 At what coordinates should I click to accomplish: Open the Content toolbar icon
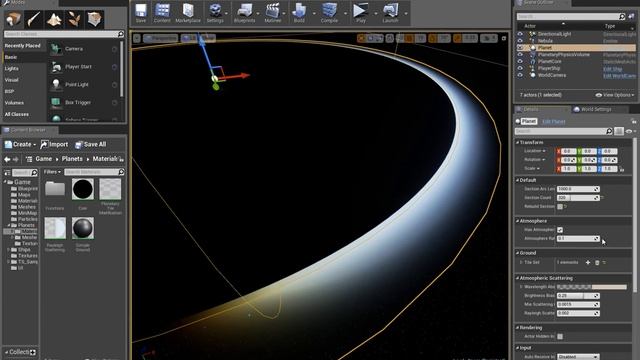(x=162, y=13)
